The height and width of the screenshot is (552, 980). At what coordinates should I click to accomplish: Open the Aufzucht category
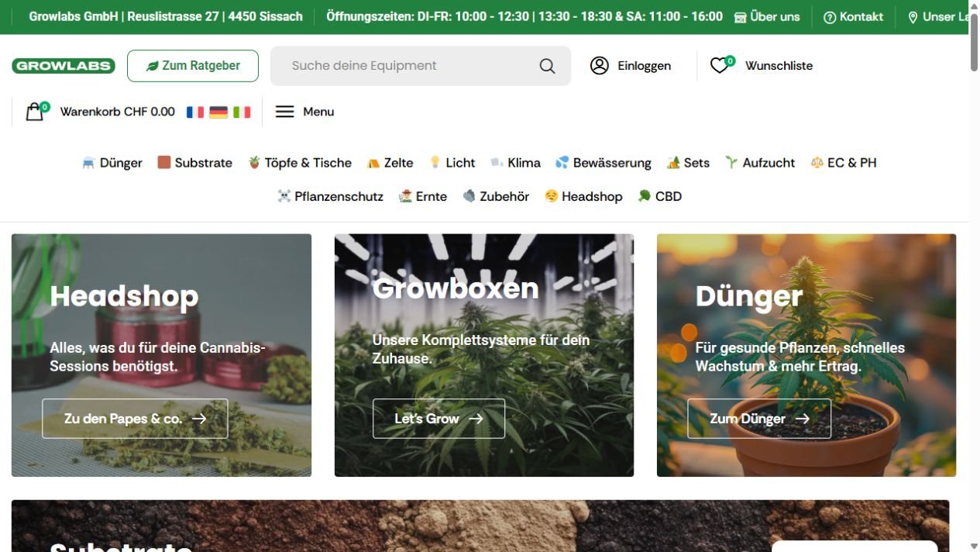tap(769, 163)
